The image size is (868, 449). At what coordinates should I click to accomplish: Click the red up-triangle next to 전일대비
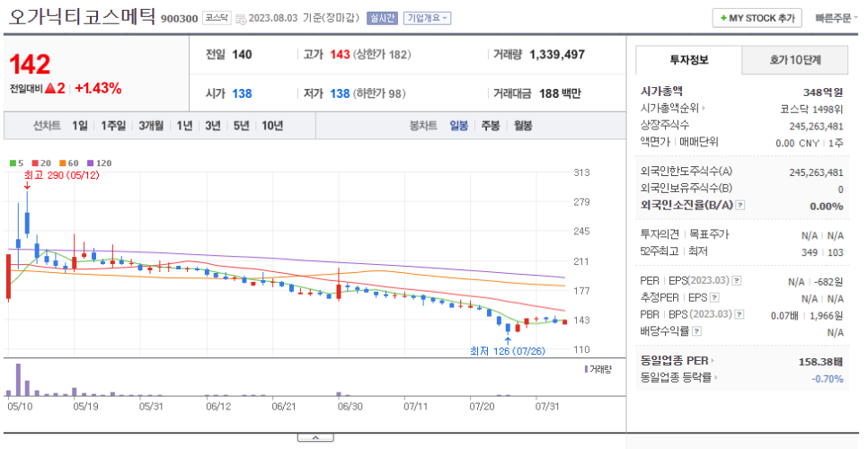tap(50, 88)
